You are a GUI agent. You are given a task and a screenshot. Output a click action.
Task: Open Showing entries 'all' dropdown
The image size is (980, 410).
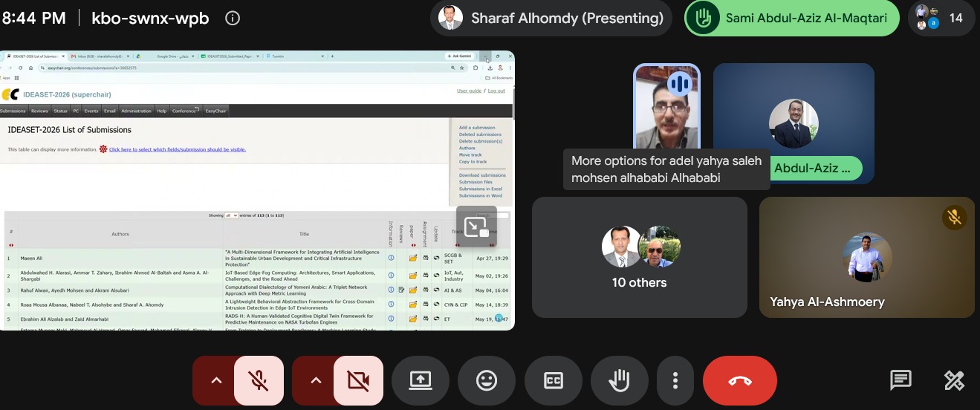pyautogui.click(x=231, y=215)
